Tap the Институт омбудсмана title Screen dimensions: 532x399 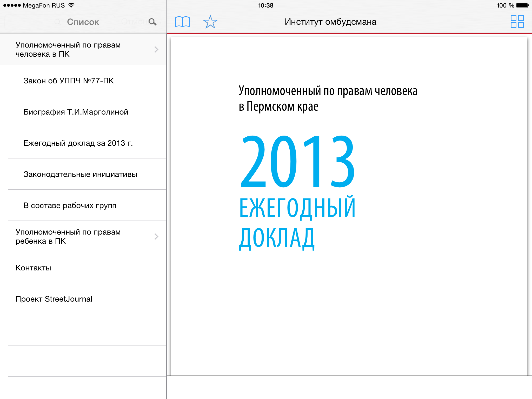pos(330,22)
